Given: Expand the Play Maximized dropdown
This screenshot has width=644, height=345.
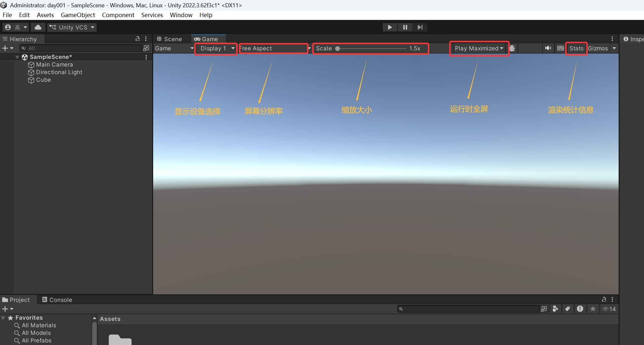Looking at the screenshot, I should (x=479, y=48).
